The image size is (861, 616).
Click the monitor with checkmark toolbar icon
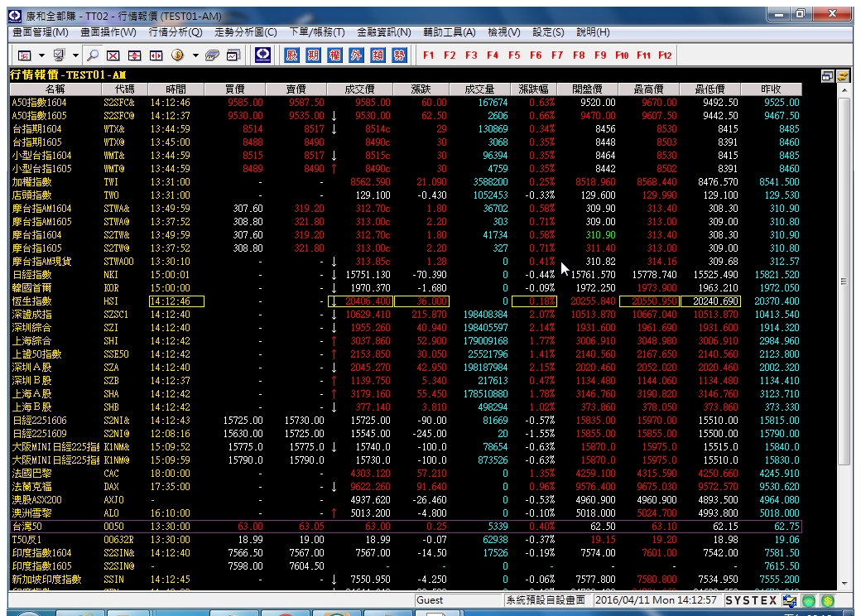coord(59,55)
